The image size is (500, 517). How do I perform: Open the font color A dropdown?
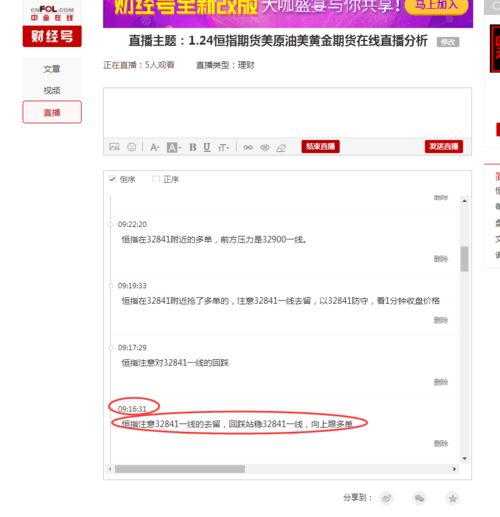pos(154,147)
